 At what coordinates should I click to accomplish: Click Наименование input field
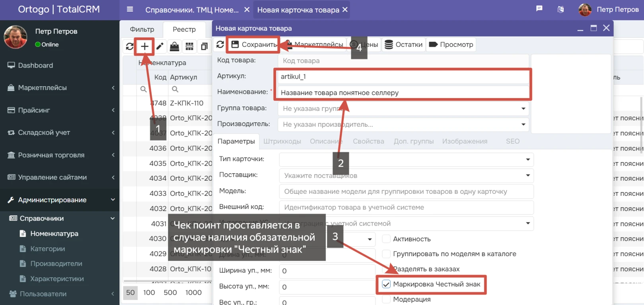point(403,93)
